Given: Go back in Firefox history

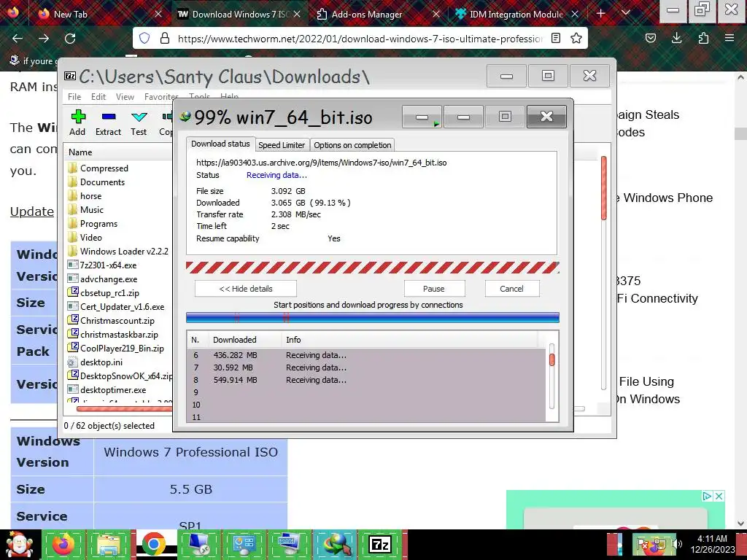Looking at the screenshot, I should (x=18, y=38).
